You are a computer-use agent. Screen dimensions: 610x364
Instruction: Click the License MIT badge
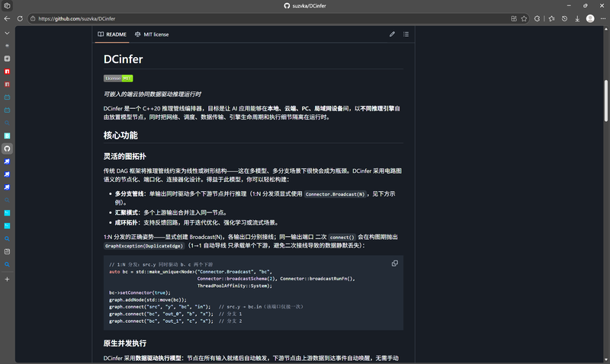(118, 78)
